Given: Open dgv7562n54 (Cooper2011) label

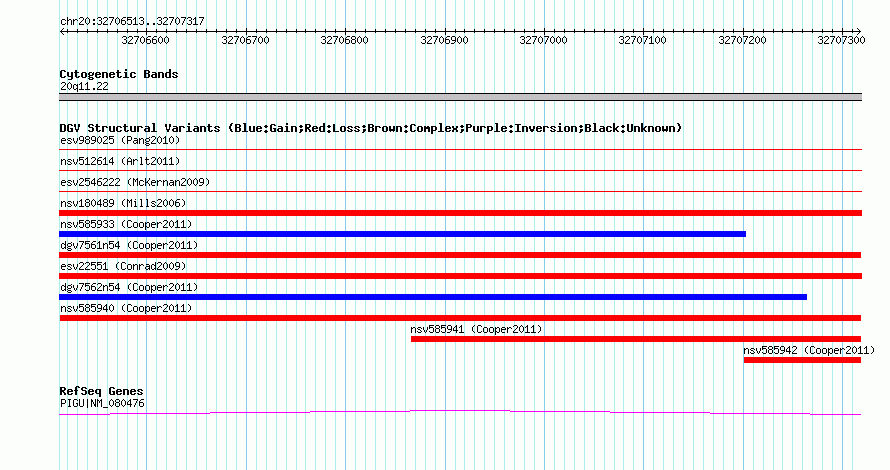Looking at the screenshot, I should [129, 287].
